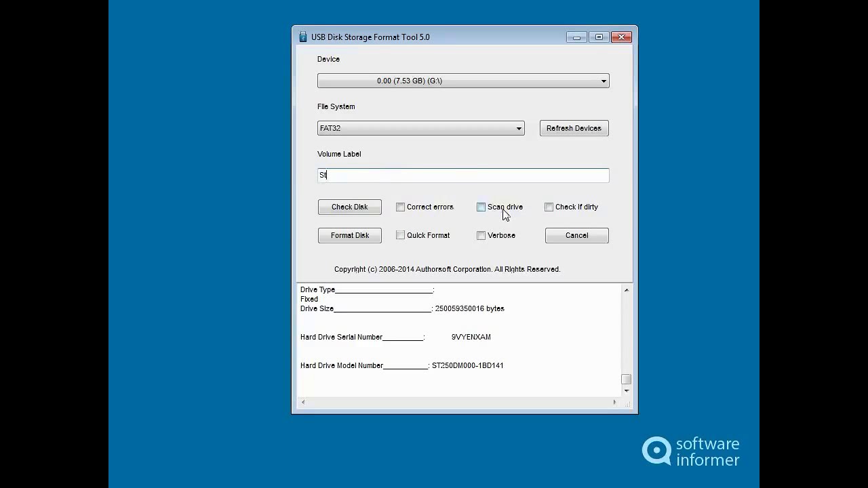This screenshot has height=488, width=868.
Task: Click the log scroll up arrow
Action: pos(627,290)
